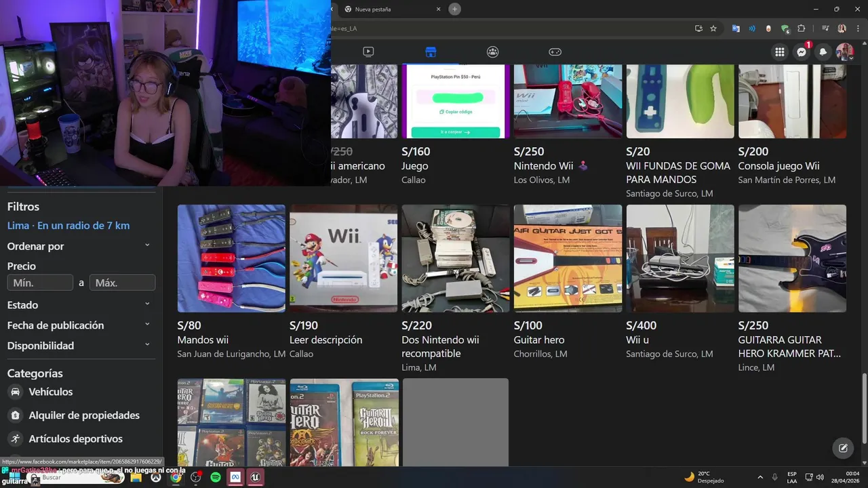Open the Facebook notifications bell
Image resolution: width=868 pixels, height=488 pixels.
(x=823, y=52)
